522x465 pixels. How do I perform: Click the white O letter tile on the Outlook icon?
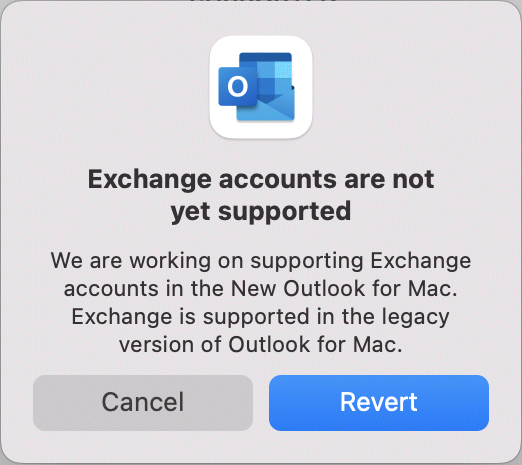coord(238,86)
